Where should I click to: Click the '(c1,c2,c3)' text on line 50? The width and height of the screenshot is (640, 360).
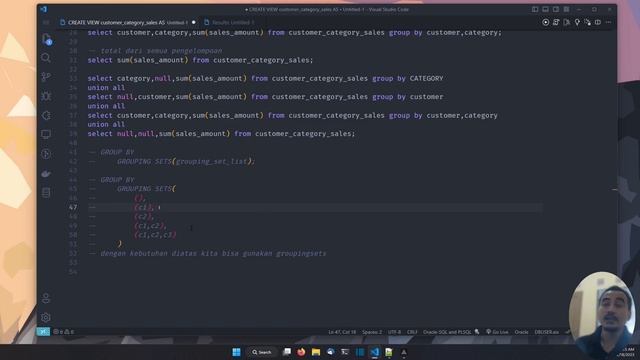[x=155, y=235]
